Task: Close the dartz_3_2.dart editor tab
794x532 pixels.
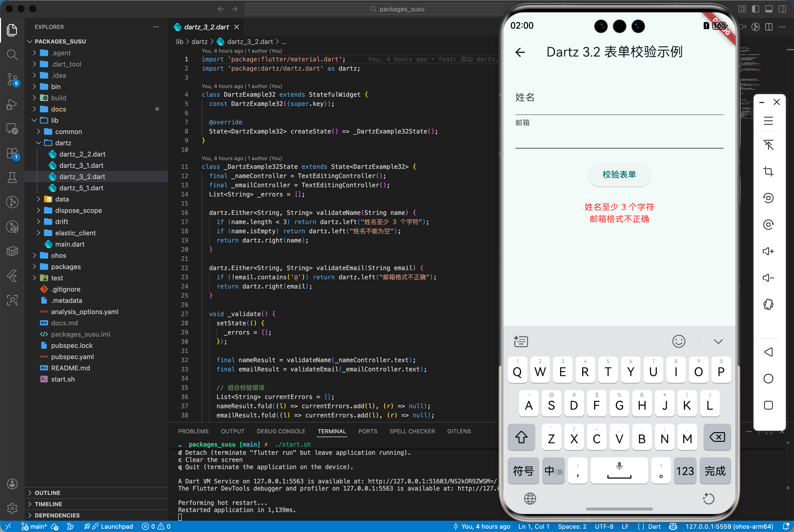Action: click(x=237, y=27)
